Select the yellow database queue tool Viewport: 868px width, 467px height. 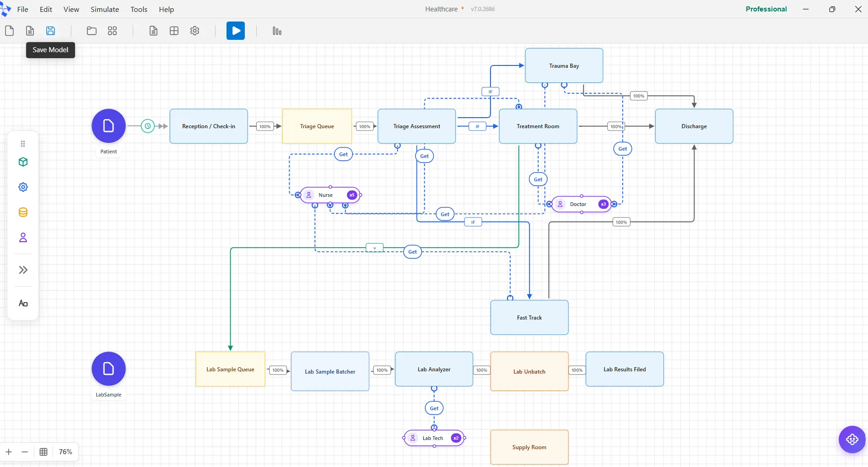click(23, 212)
